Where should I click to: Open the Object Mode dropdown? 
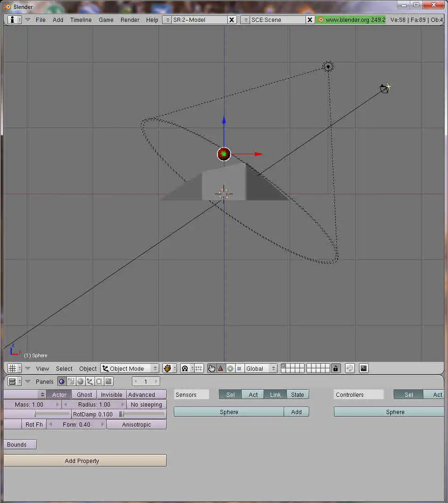click(x=129, y=368)
